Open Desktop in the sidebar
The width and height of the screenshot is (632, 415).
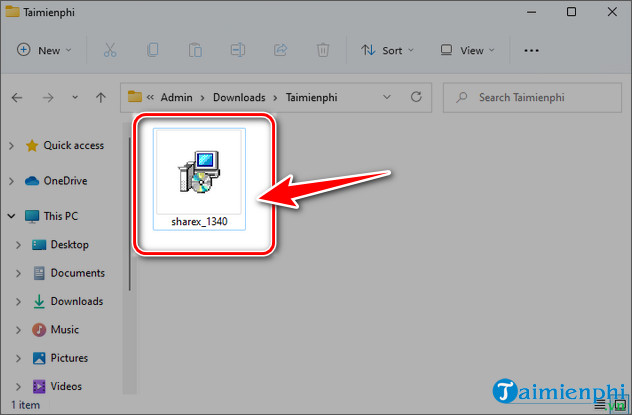click(x=60, y=245)
